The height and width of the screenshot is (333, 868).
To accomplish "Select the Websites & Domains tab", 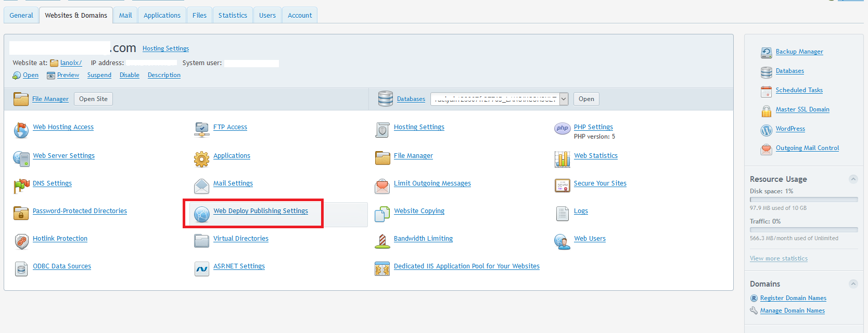I will coord(76,15).
